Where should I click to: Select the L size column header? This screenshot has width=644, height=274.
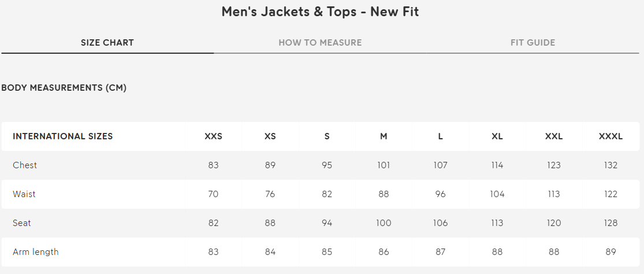coord(440,136)
